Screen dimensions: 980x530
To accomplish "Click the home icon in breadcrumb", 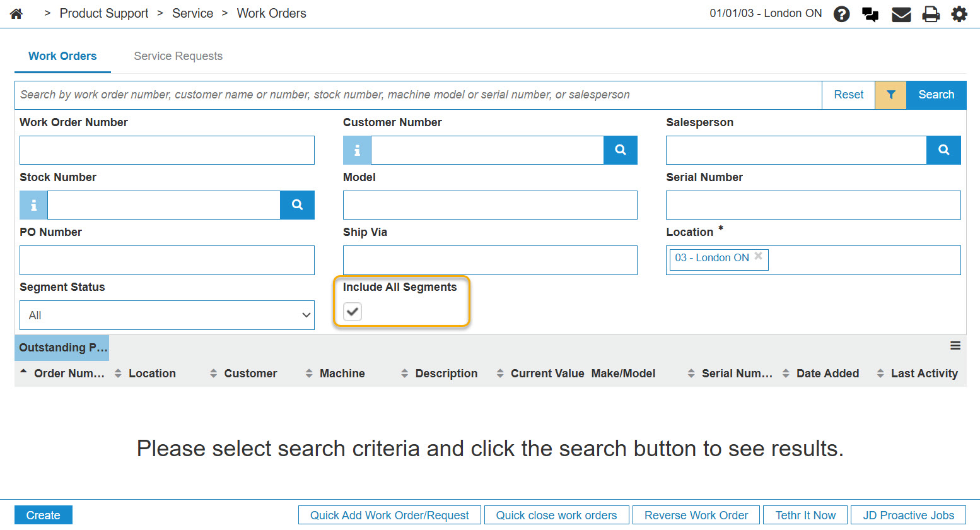I will [x=16, y=14].
